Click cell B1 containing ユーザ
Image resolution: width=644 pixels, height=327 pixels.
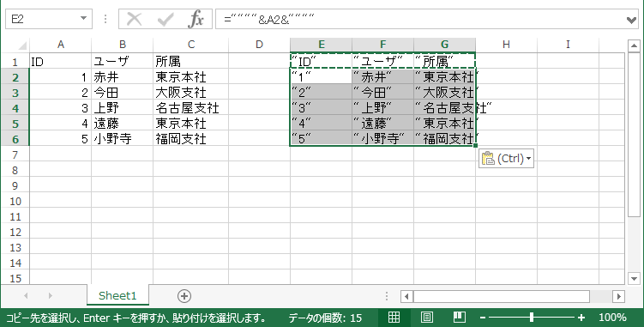tap(122, 62)
